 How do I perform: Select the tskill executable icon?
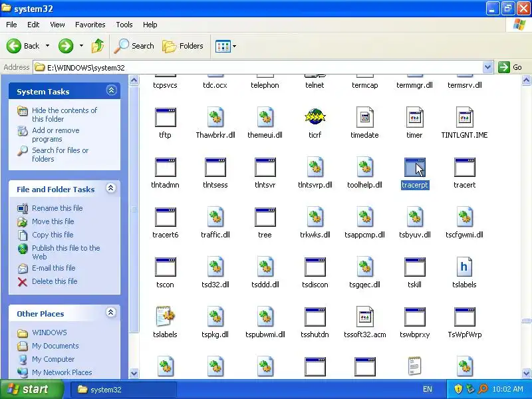[415, 267]
